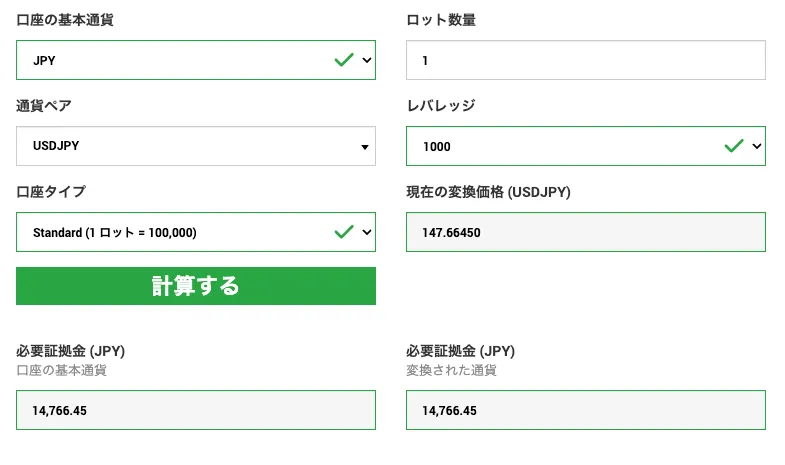Click green checkmark in レバレッジ 1000 field
The height and width of the screenshot is (465, 785).
point(734,146)
